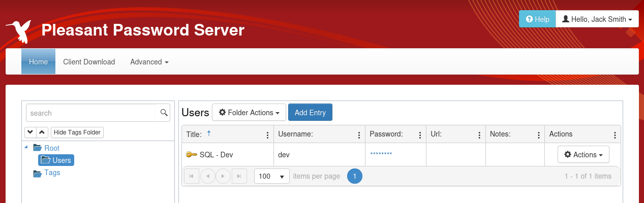Change items per page dropdown

coord(272,176)
